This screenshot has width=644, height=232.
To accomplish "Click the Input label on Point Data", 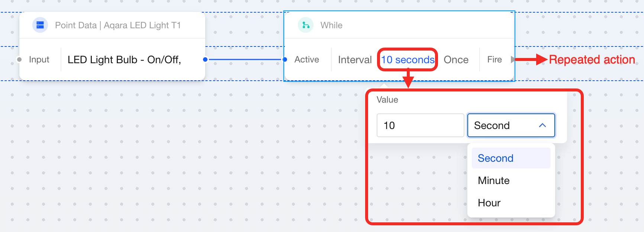I will [x=39, y=60].
